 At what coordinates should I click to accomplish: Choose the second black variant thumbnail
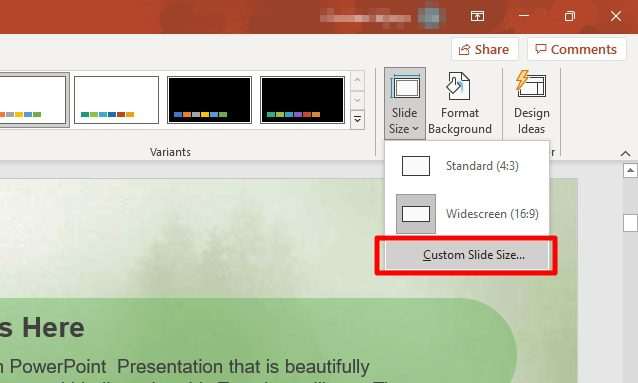pos(302,100)
